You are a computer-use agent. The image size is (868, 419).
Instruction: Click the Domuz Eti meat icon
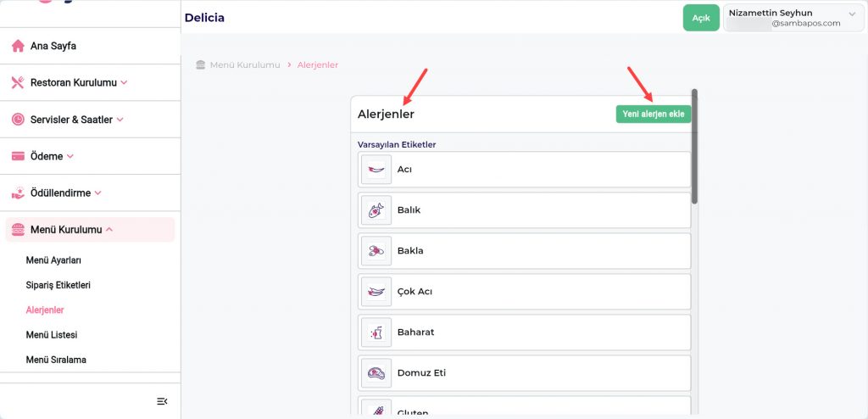pos(376,373)
